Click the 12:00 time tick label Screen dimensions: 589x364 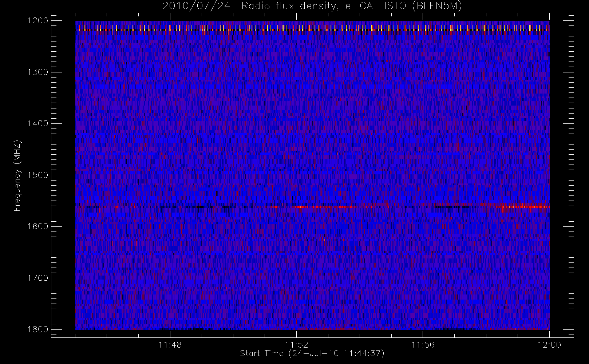[549, 345]
